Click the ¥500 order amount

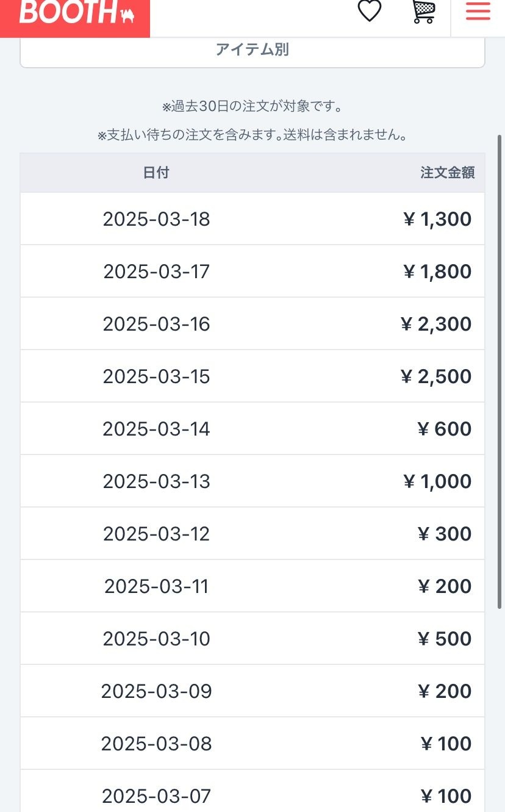[445, 639]
